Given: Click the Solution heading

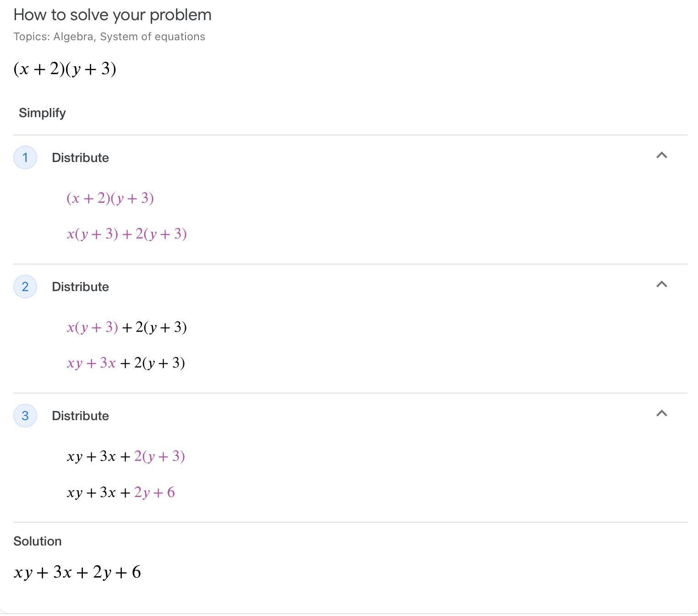Looking at the screenshot, I should [38, 541].
